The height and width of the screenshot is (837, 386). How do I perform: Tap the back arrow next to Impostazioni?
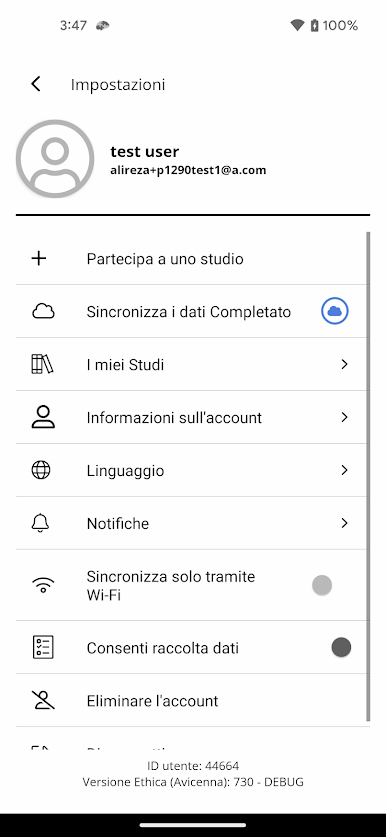[x=36, y=84]
